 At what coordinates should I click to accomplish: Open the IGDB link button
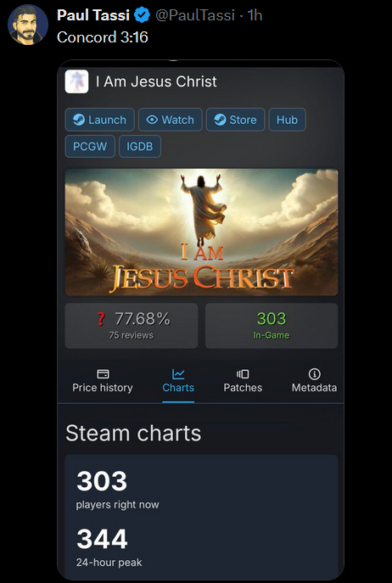tap(140, 147)
